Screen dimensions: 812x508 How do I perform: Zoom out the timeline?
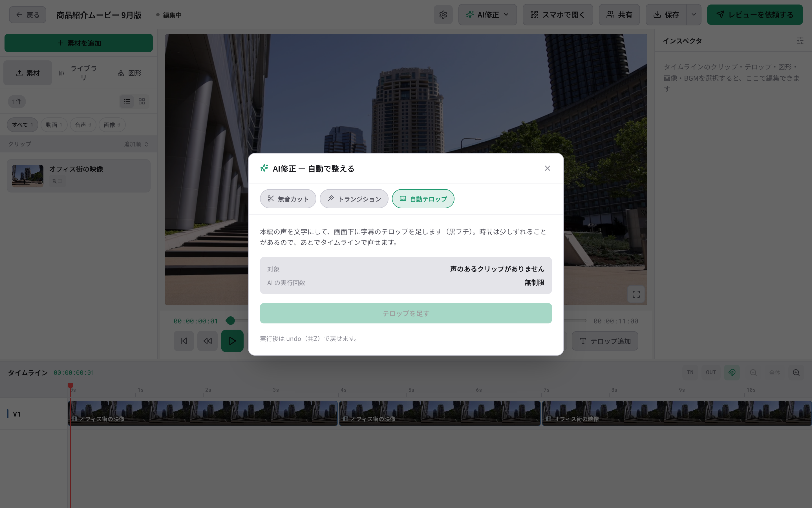pyautogui.click(x=753, y=373)
